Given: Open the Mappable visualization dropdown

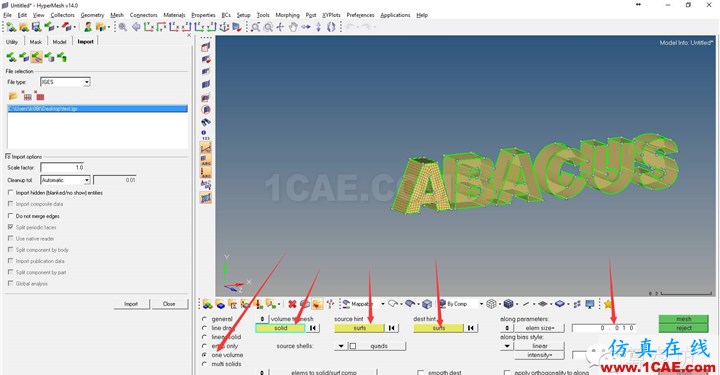Looking at the screenshot, I should pyautogui.click(x=382, y=304).
